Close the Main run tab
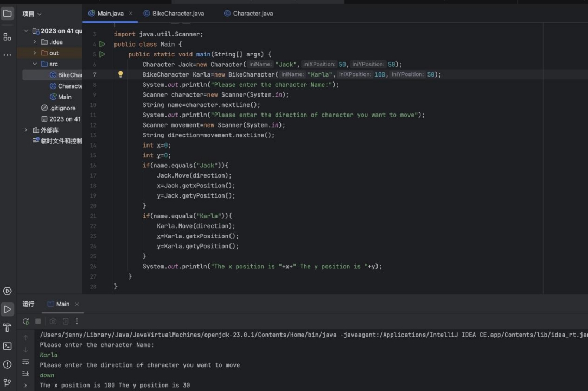Screen dimensions: 588x391 77,304
